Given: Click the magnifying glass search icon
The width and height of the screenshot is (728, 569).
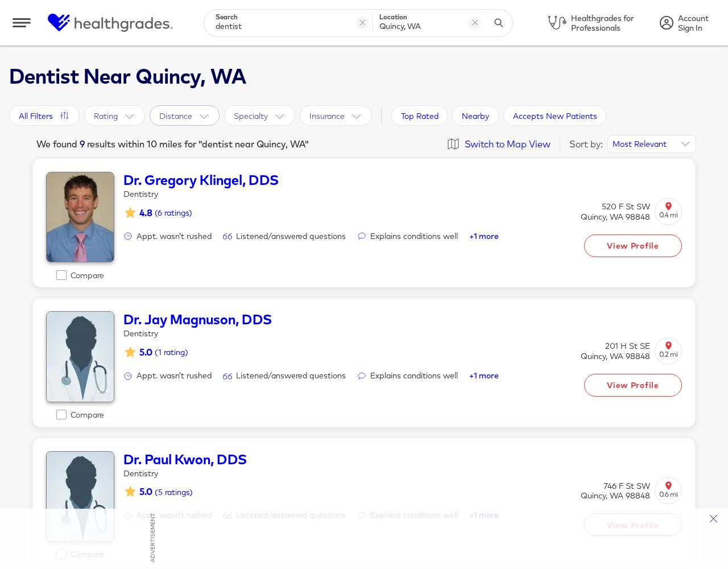Looking at the screenshot, I should [x=499, y=23].
